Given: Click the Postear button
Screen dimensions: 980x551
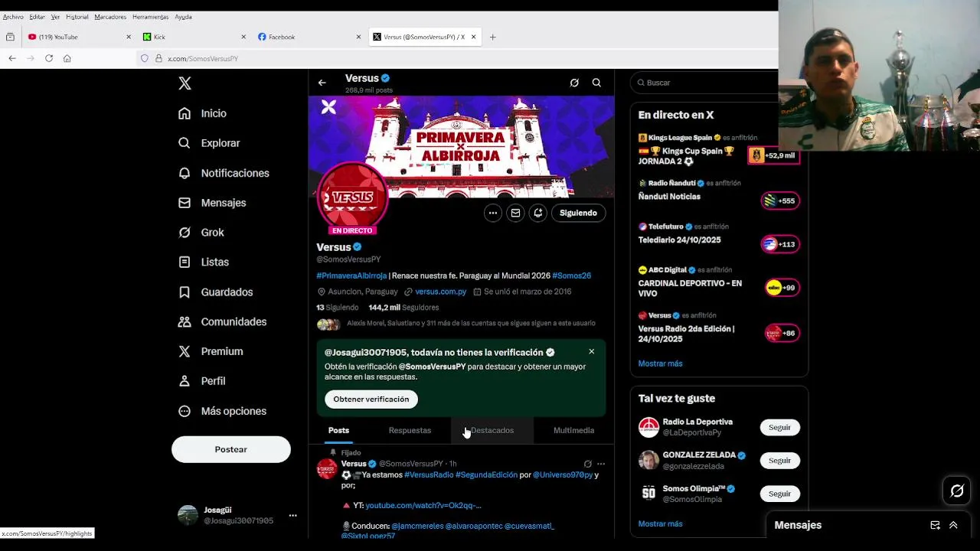Looking at the screenshot, I should point(231,449).
